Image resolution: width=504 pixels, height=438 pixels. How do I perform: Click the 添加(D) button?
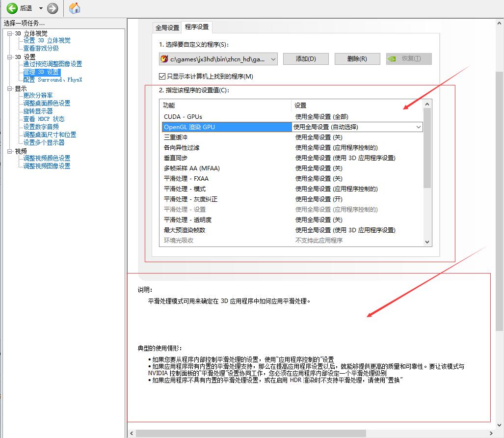[306, 59]
